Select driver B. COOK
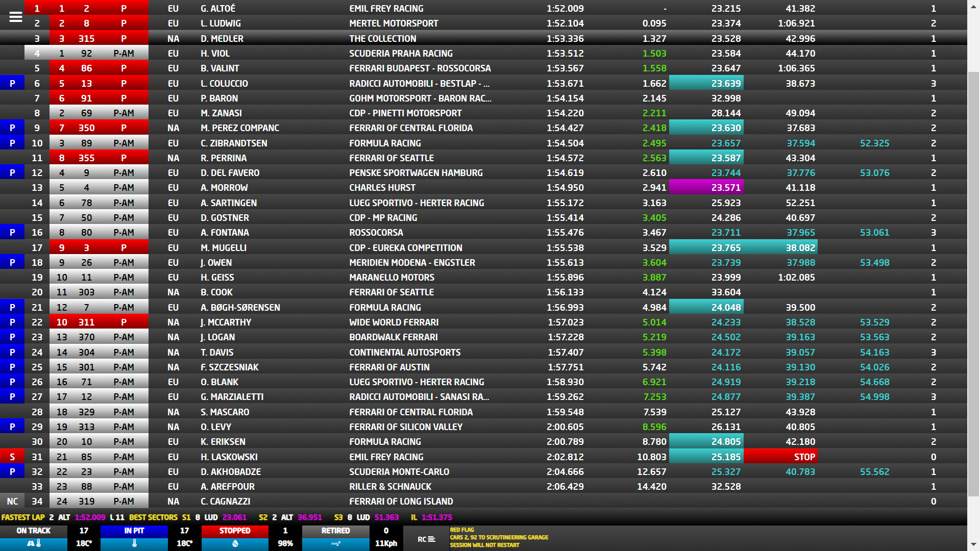 216,292
